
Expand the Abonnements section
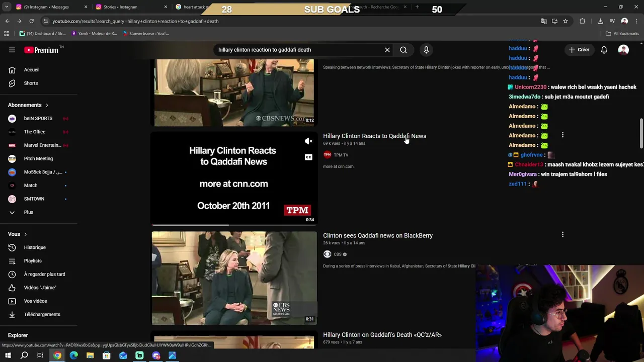click(x=28, y=105)
